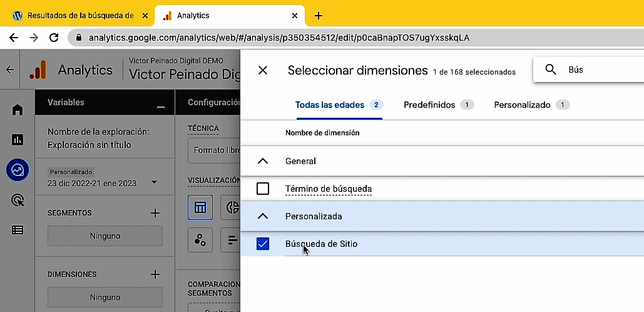Open the Explore icon in the sidebar
The image size is (644, 312).
(x=18, y=170)
